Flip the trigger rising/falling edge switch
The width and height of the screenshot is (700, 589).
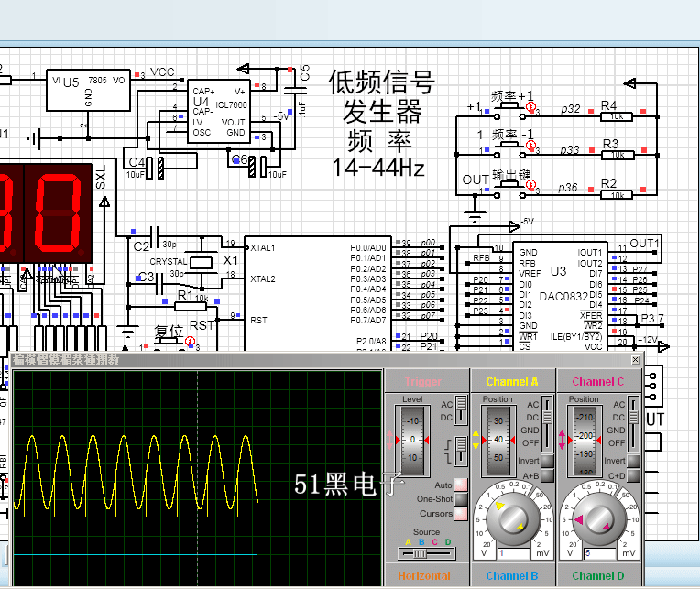(x=460, y=451)
